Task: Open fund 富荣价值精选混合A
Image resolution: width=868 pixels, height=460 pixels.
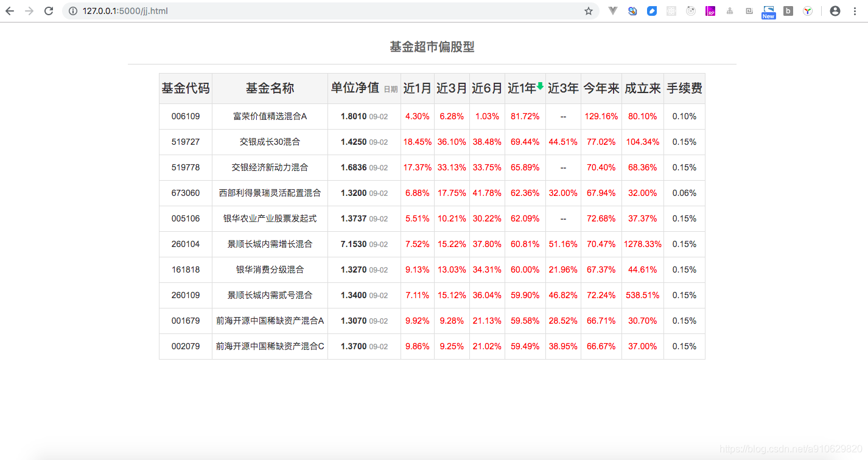Action: point(270,116)
